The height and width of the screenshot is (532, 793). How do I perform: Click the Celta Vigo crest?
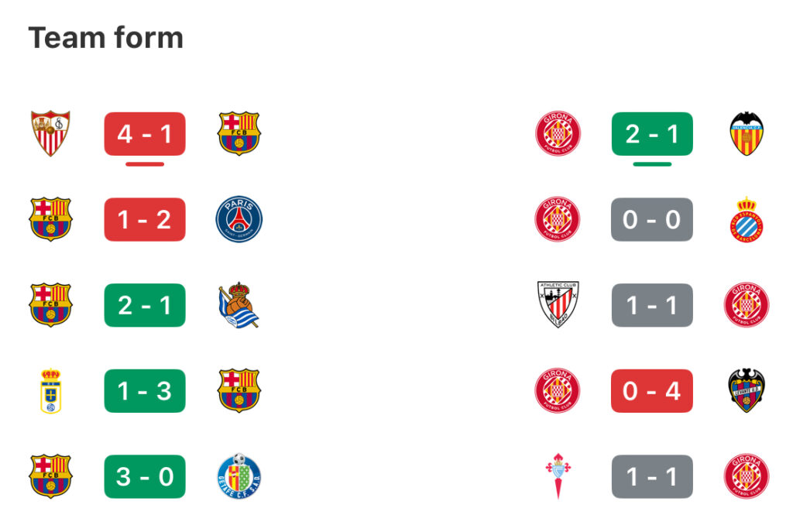click(x=558, y=476)
